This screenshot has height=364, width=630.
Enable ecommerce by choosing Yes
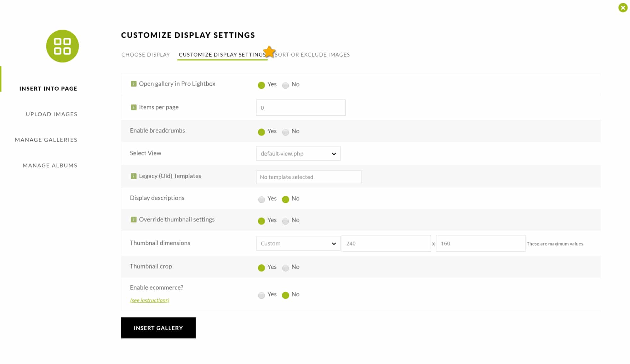pyautogui.click(x=261, y=295)
